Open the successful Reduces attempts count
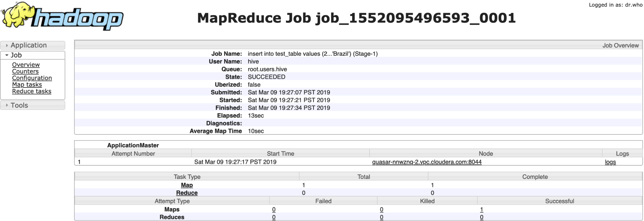 coord(482,217)
